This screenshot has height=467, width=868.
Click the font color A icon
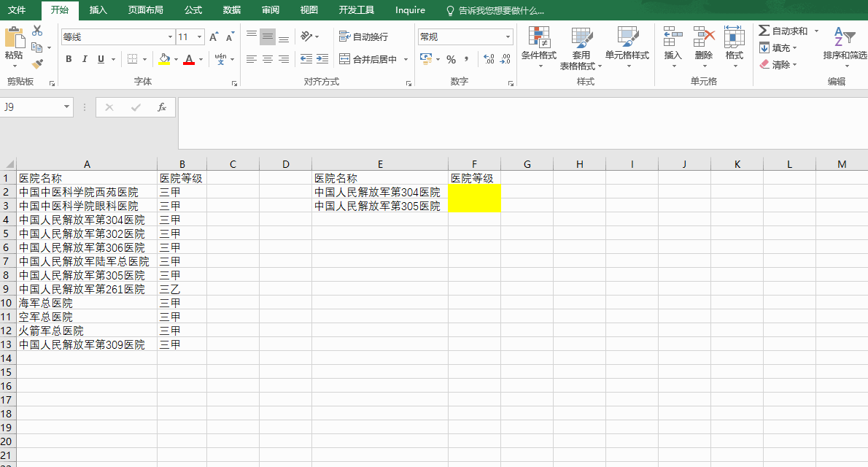pos(189,58)
